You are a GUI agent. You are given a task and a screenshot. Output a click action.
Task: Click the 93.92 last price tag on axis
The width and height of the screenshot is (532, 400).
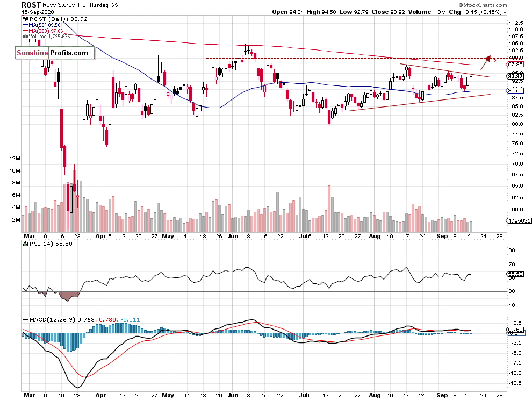(515, 76)
